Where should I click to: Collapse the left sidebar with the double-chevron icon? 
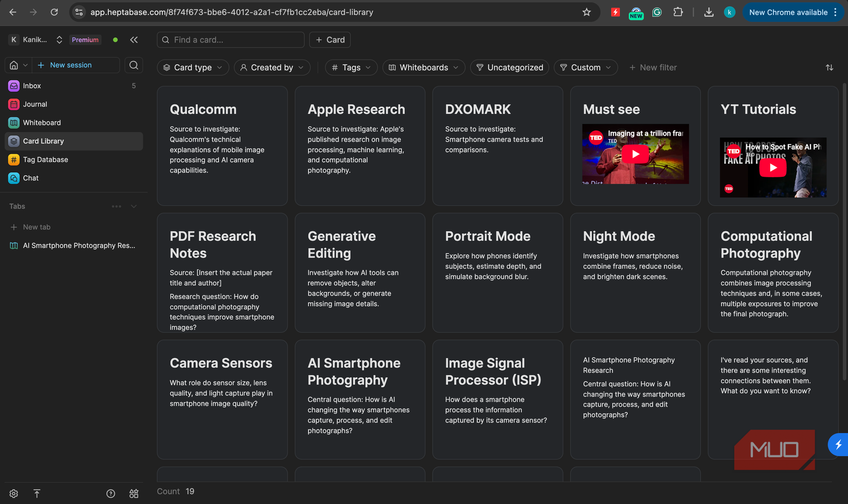(134, 40)
